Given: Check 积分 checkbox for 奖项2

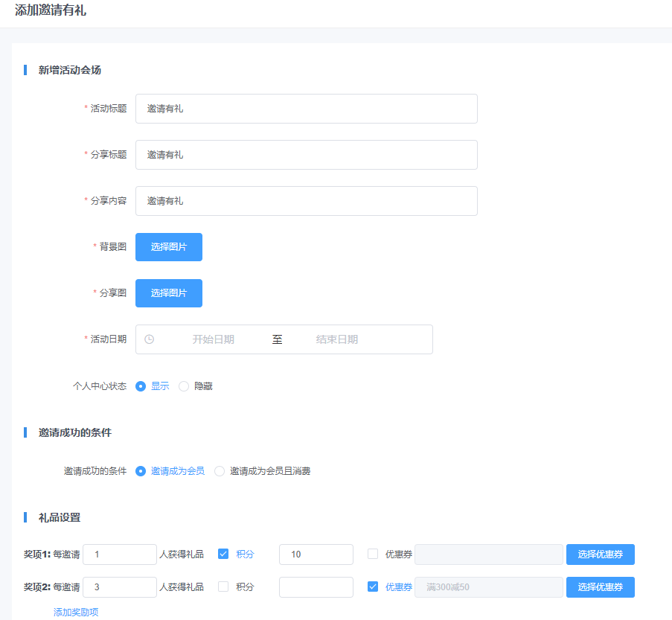Looking at the screenshot, I should coord(223,587).
